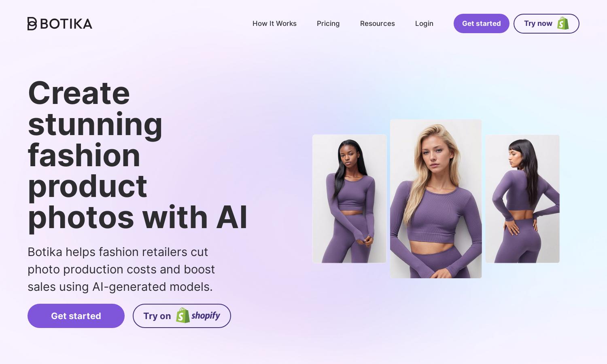Click the "Try on" text in hero button
Image resolution: width=607 pixels, height=364 pixels.
[x=157, y=316]
